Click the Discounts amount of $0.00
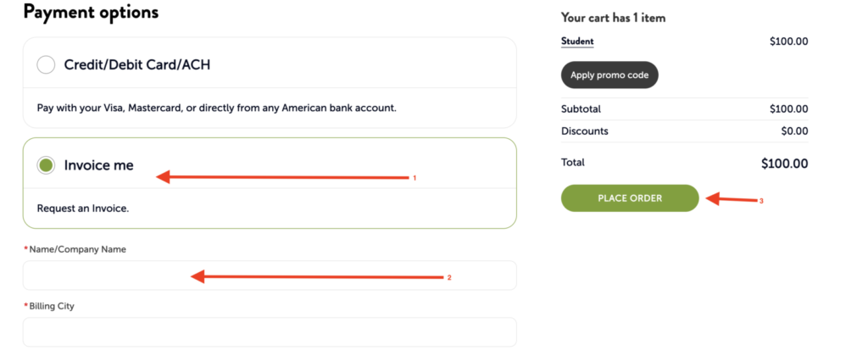Viewport: 868px width, 356px height. pos(794,131)
